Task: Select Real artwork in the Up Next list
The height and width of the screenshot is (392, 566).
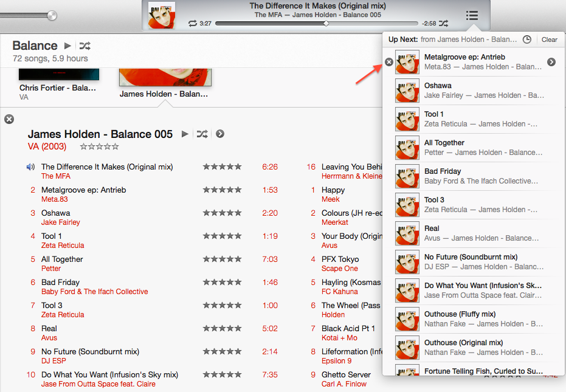Action: (407, 233)
